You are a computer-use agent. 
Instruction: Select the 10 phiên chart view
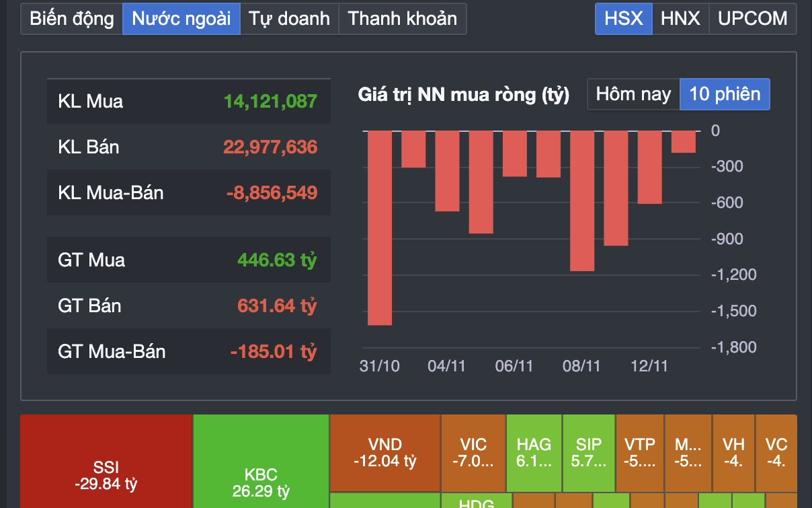(725, 94)
